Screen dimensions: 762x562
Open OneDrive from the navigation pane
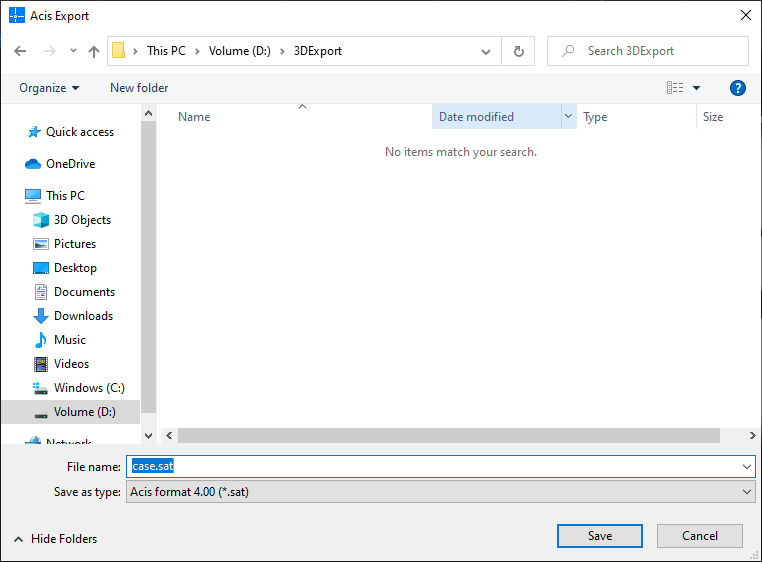[70, 164]
